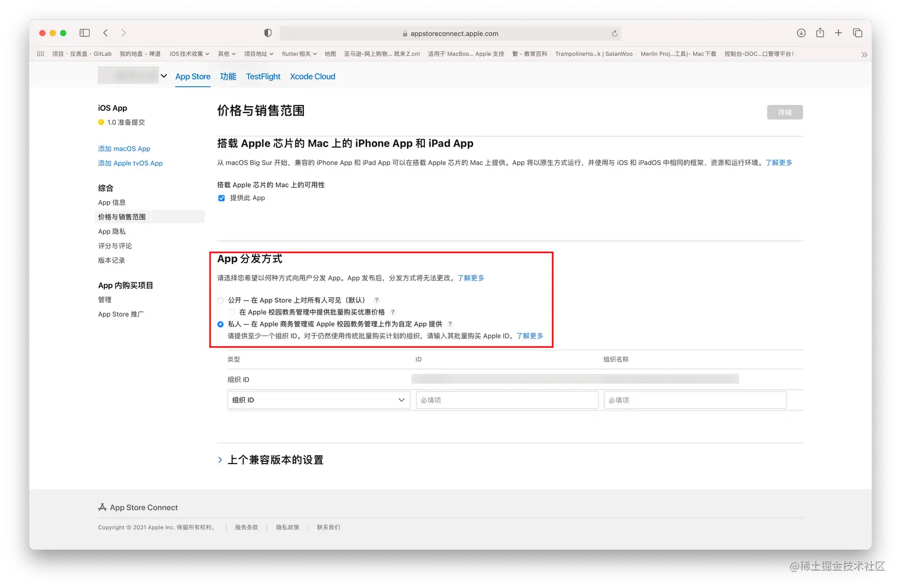Open the 亚马逊 网上购物 bookmark
The image size is (901, 588).
point(382,54)
